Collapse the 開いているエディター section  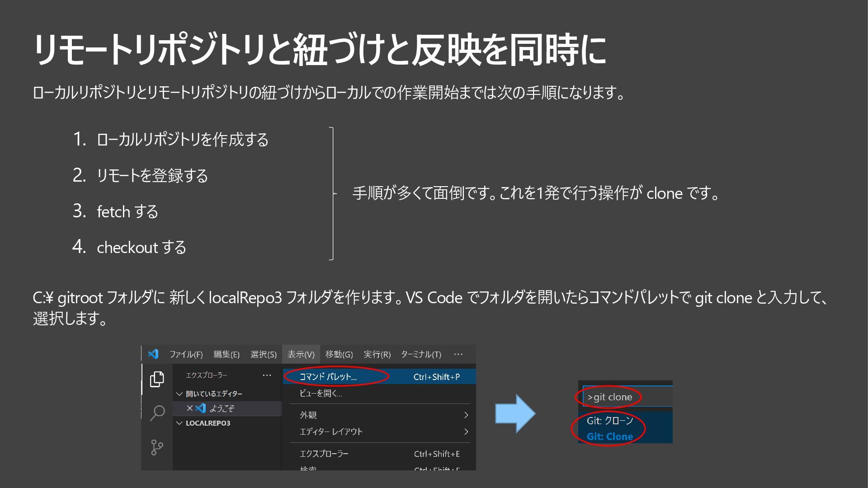point(179,394)
